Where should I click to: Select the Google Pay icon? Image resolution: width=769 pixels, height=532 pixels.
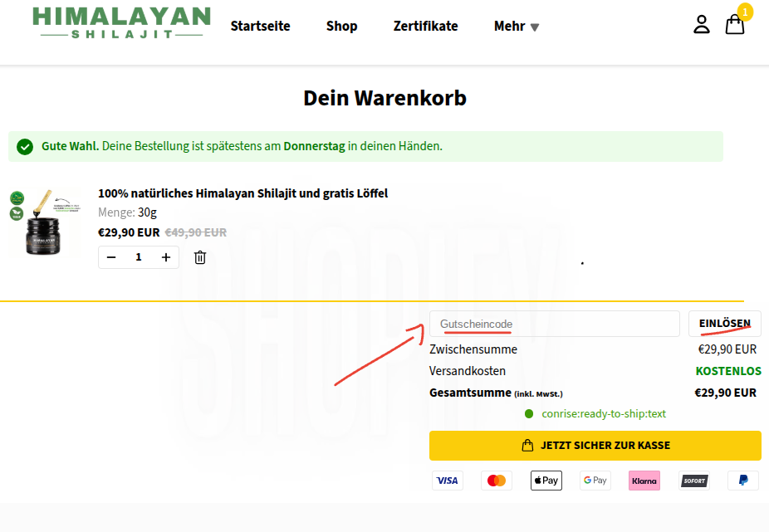click(x=595, y=481)
